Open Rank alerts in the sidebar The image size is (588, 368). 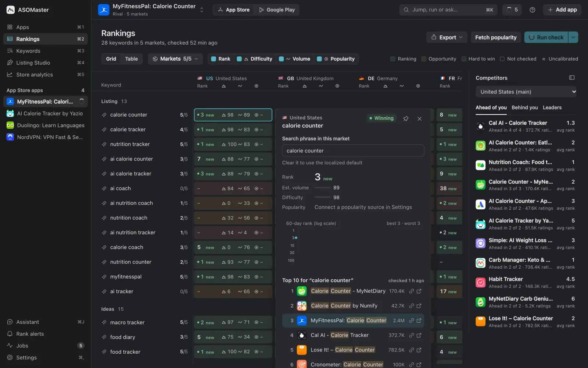click(x=46, y=334)
